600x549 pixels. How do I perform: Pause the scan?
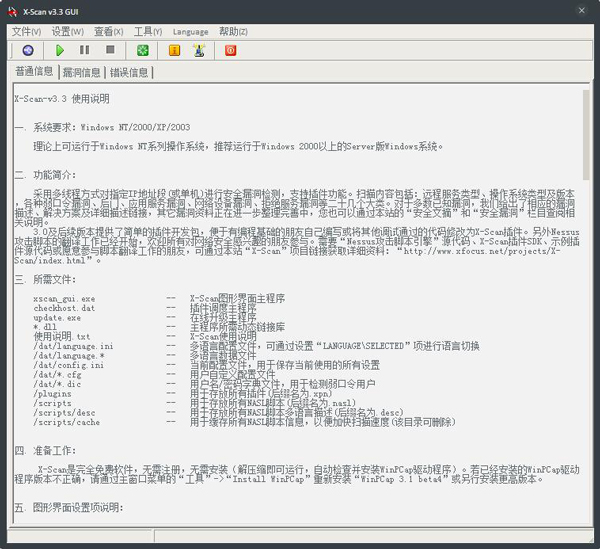[85, 50]
